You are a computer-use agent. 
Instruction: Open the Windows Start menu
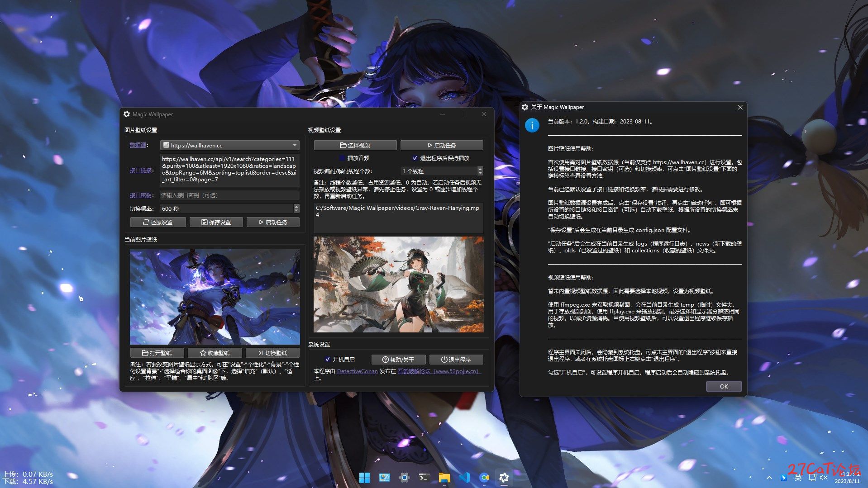click(364, 477)
